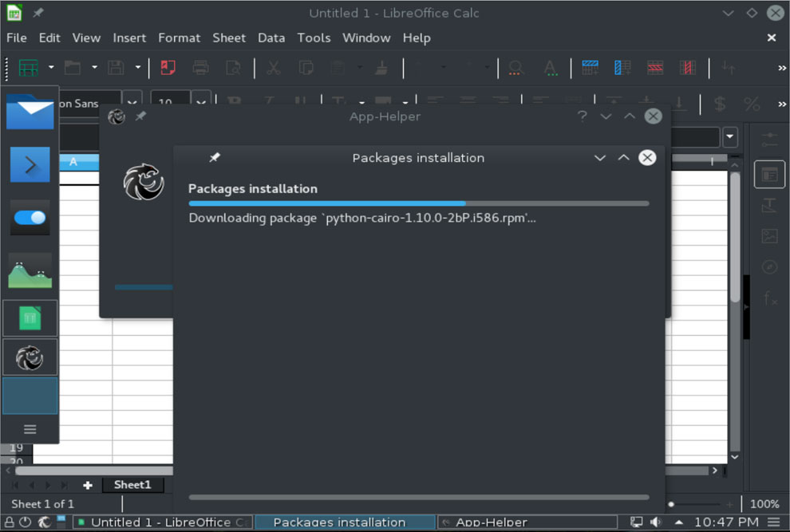Open the sidebar Properties panel icon

pyautogui.click(x=769, y=175)
